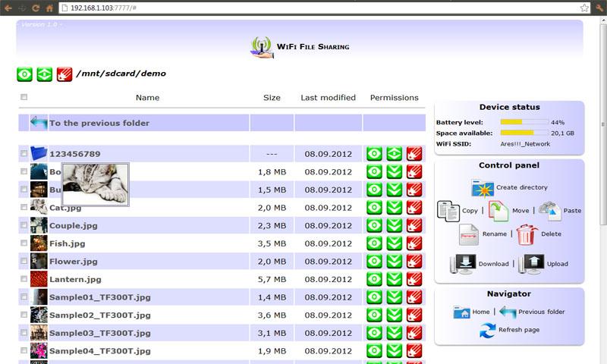Click the Copy icon in Control panel

[448, 211]
